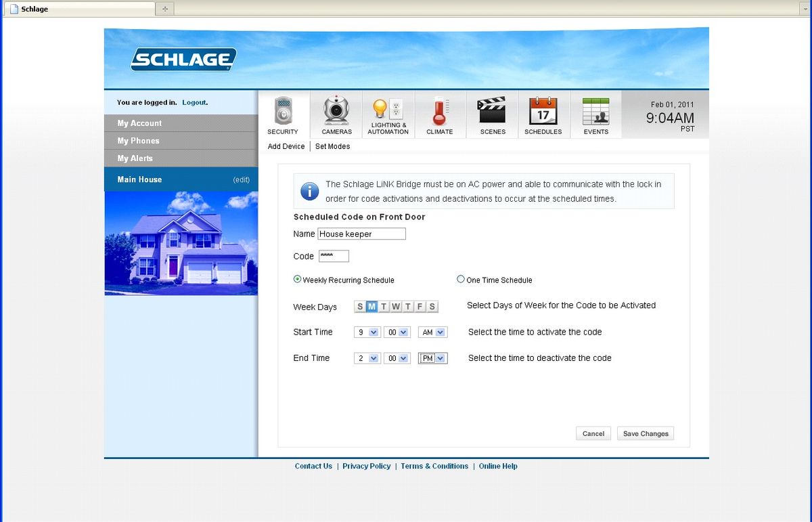Viewport: 812px width, 522px height.
Task: Open the Climate thermometer icon
Action: (439, 111)
